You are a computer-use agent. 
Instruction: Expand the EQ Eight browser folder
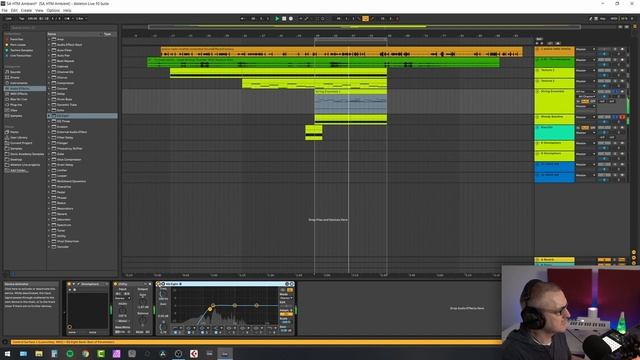pos(49,116)
